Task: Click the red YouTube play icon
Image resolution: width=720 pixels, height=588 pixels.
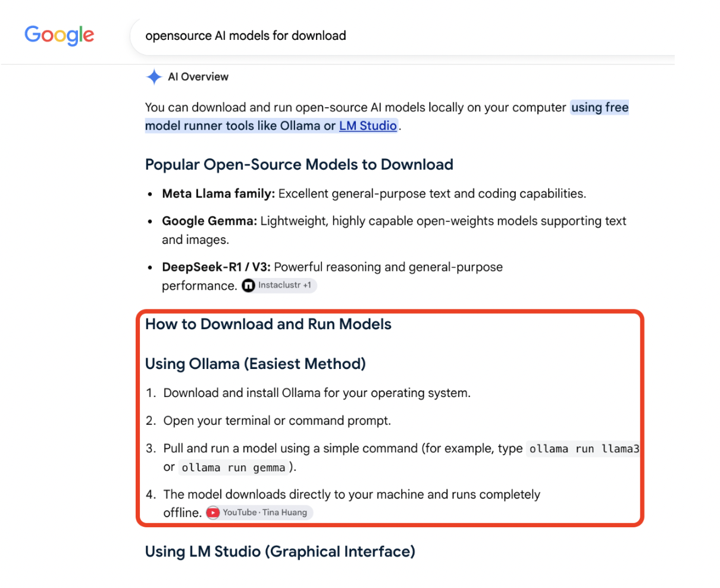Action: click(213, 512)
